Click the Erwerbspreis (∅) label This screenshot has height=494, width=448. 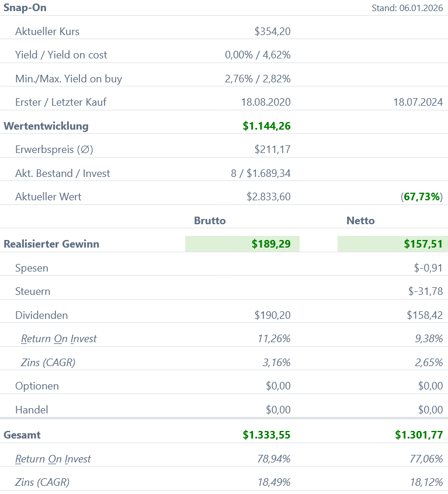pos(54,149)
